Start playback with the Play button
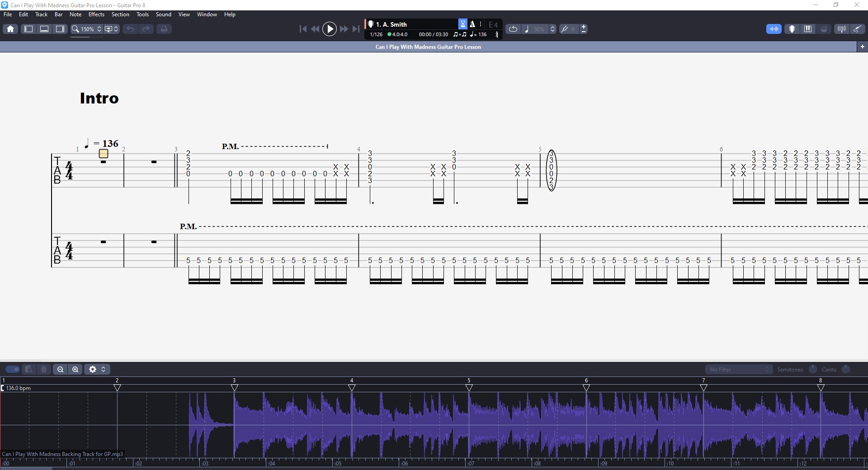The image size is (868, 470). click(x=330, y=29)
